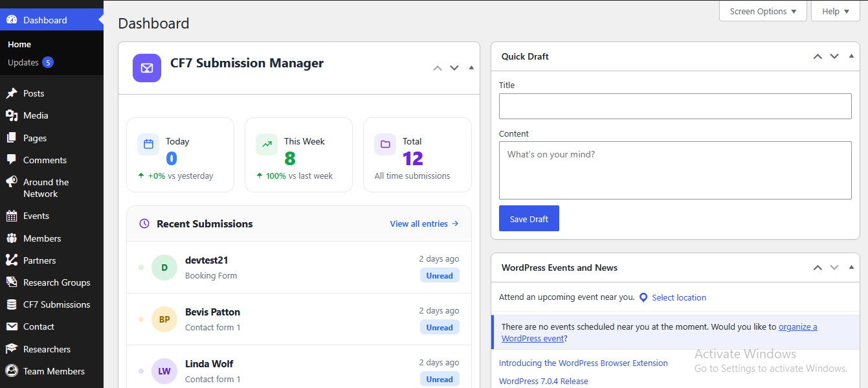This screenshot has height=388, width=868.
Task: Click View all entries link
Action: click(x=424, y=223)
